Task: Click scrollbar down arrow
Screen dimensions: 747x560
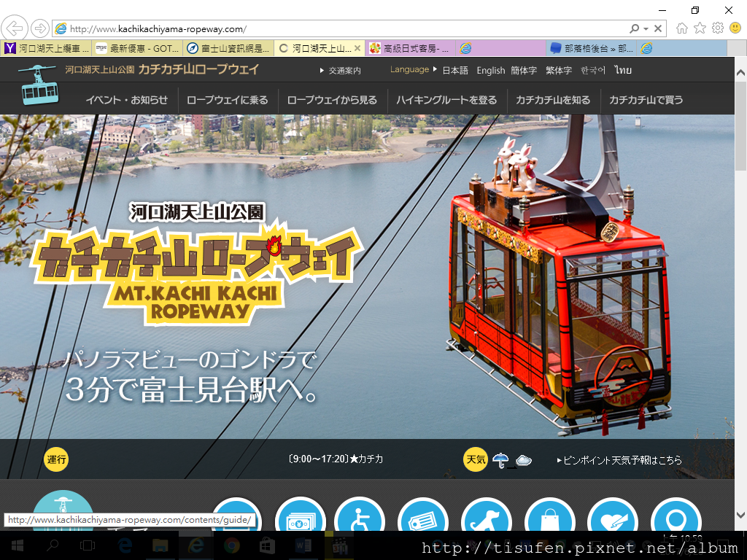Action: (741, 515)
